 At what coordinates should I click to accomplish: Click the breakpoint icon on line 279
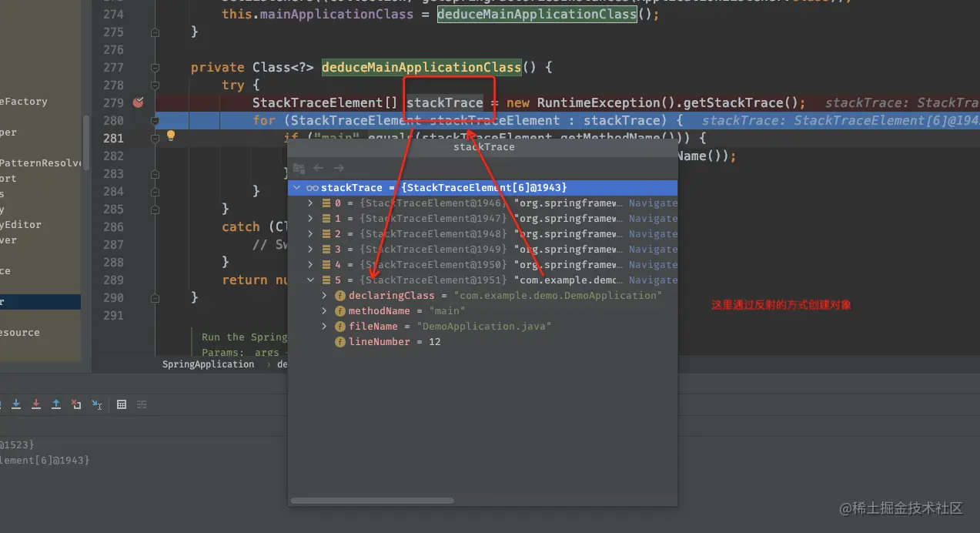click(139, 102)
